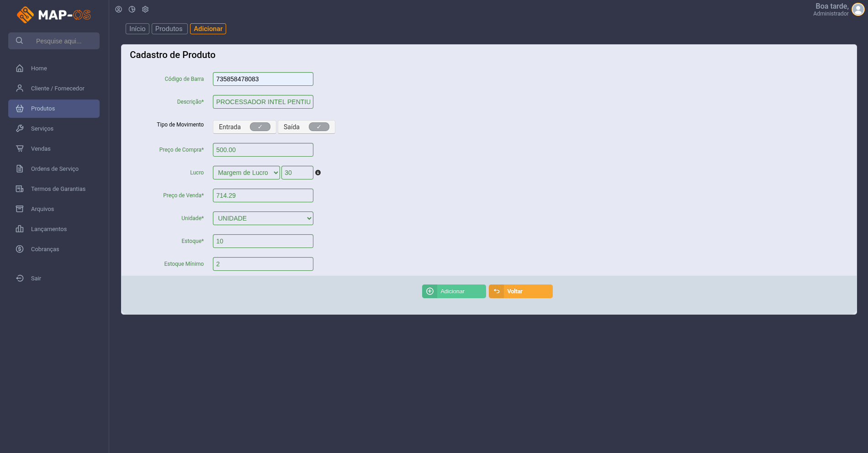868x453 pixels.
Task: Click the Produtos breadcrumb
Action: [x=169, y=29]
